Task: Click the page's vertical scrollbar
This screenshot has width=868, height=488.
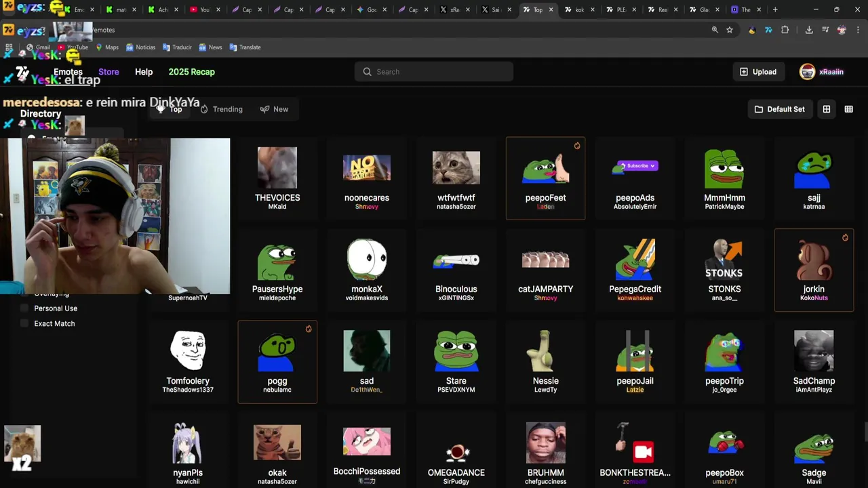Action: pyautogui.click(x=865, y=432)
